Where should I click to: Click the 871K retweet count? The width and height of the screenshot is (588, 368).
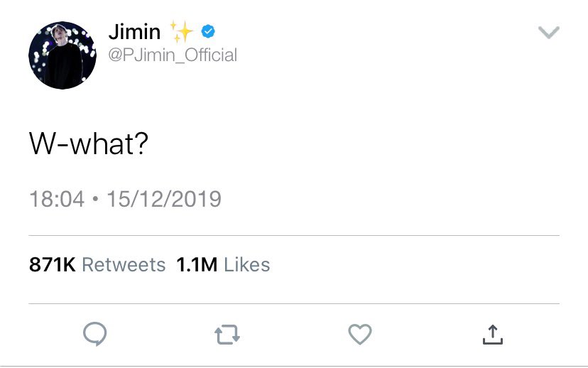point(53,265)
